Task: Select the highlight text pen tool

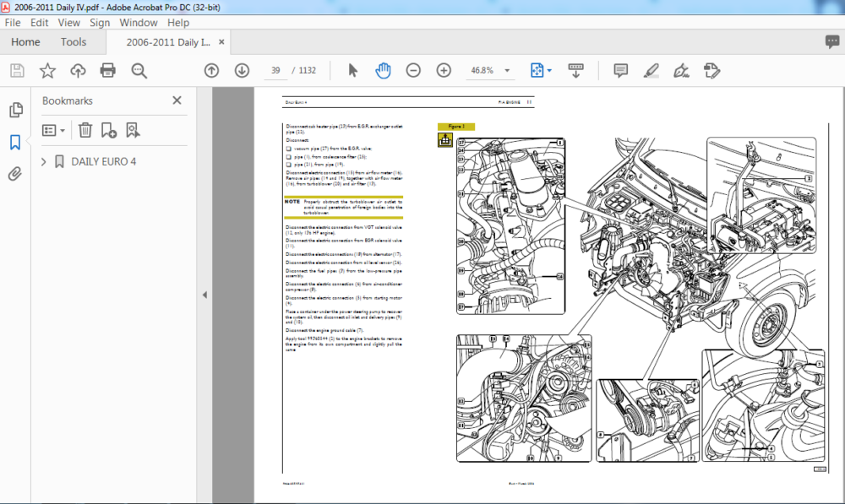Action: (x=651, y=71)
